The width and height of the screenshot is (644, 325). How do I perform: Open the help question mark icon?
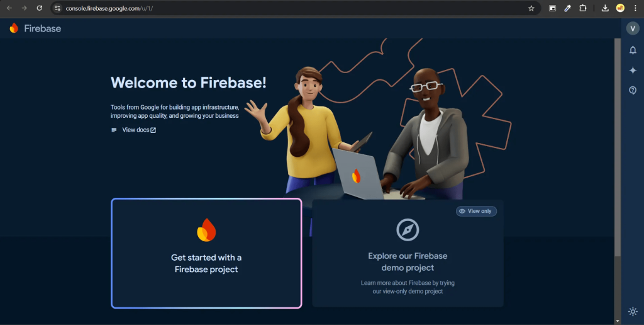pos(633,90)
